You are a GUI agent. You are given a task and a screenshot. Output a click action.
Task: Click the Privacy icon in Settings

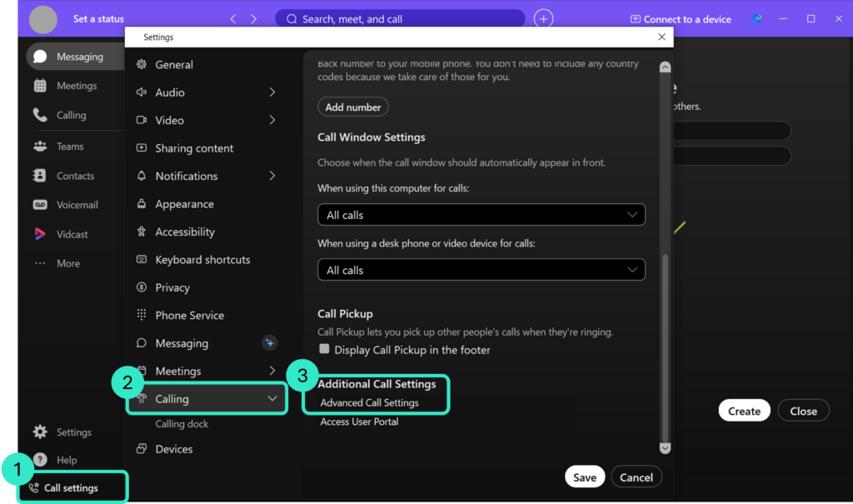click(x=142, y=287)
